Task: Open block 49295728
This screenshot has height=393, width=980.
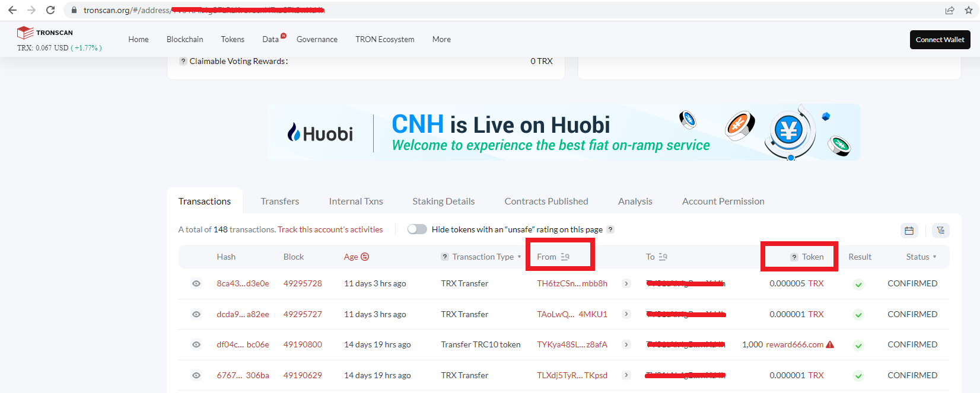Action: point(303,283)
